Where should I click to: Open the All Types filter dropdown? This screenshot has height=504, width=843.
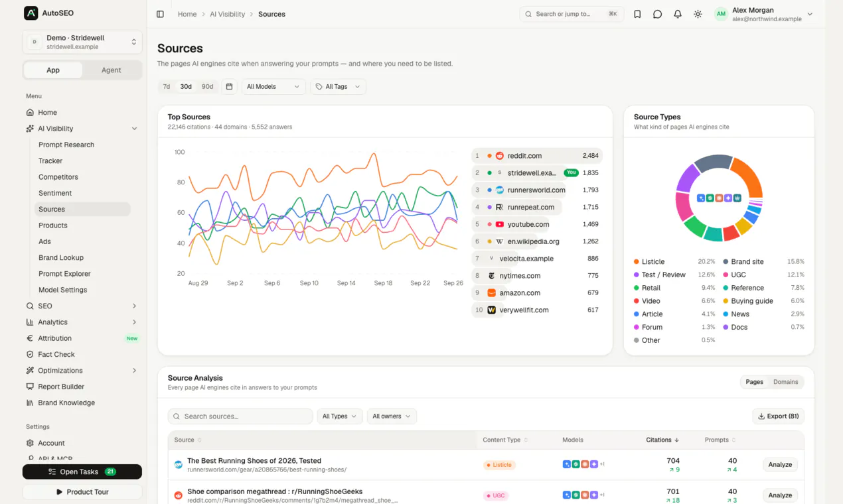pos(340,416)
